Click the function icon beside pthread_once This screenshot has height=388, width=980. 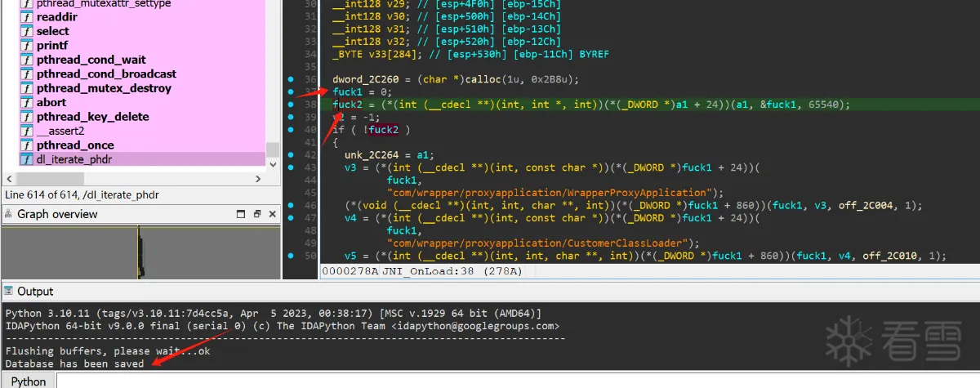26,145
